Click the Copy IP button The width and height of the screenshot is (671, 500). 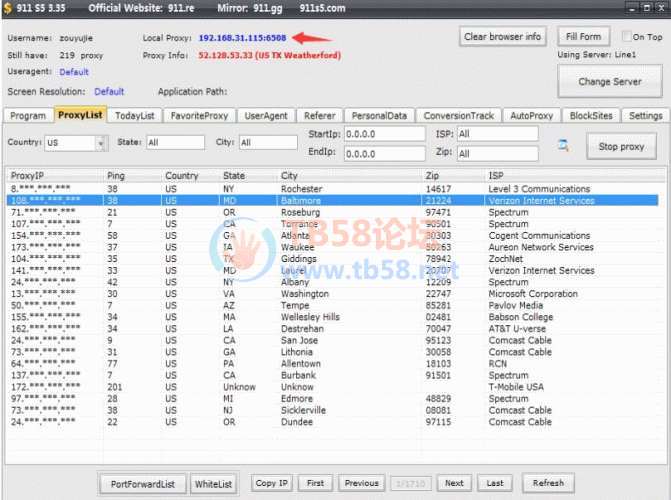point(271,483)
